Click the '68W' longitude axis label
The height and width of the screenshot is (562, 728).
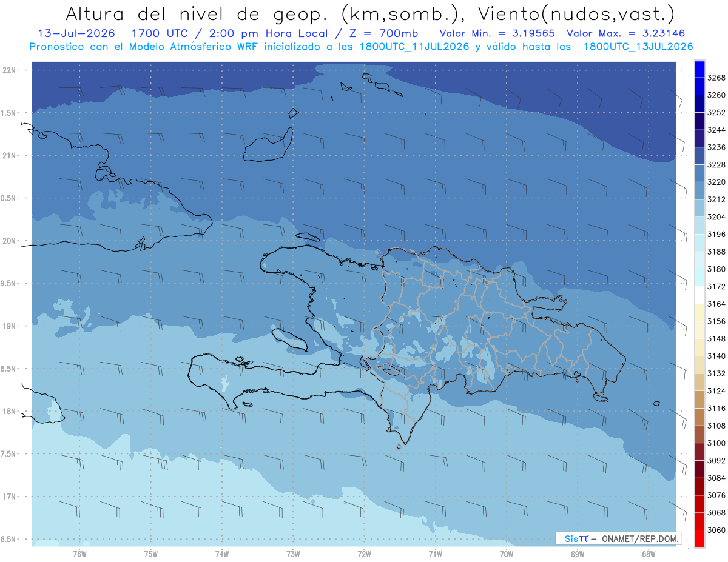tap(649, 554)
